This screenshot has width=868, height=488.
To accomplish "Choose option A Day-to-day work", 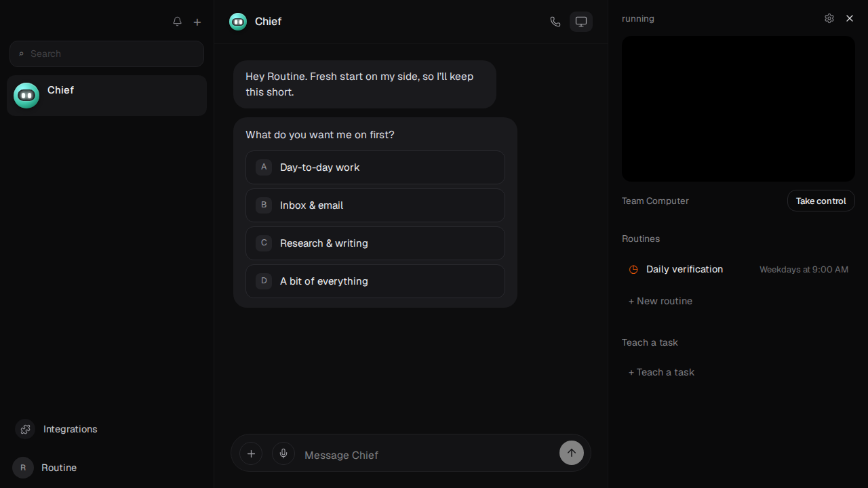I will (x=375, y=167).
